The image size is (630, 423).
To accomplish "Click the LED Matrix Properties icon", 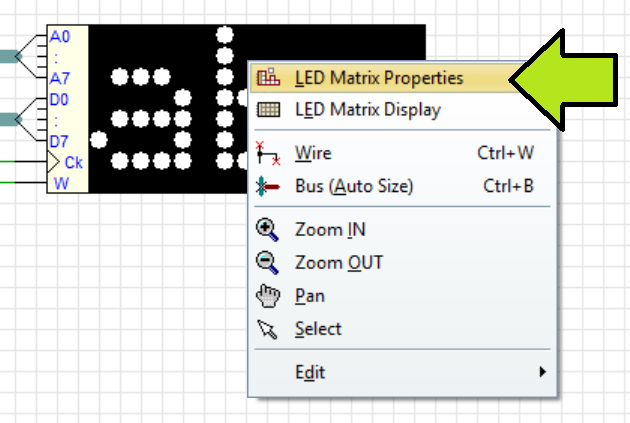I will click(268, 77).
